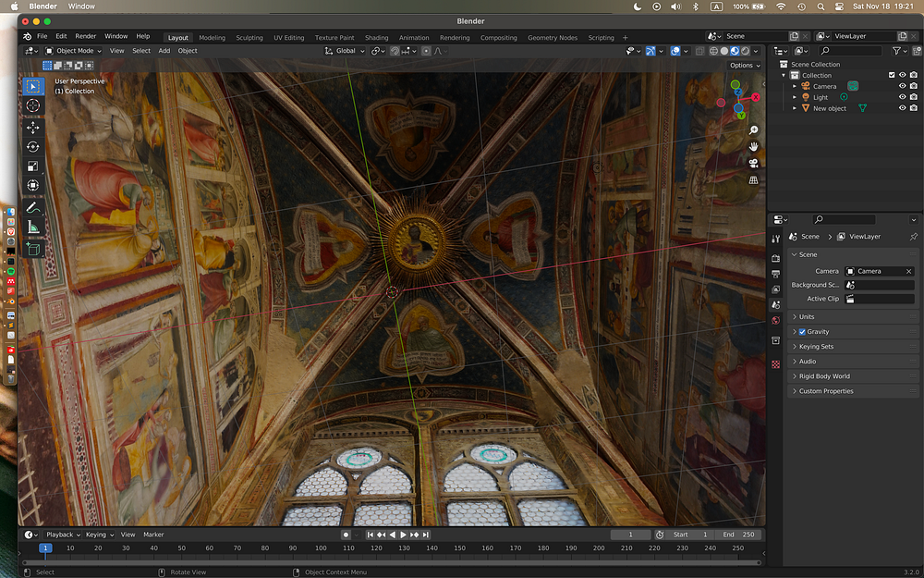924x578 pixels.
Task: Activate the Cursor tool
Action: [33, 105]
